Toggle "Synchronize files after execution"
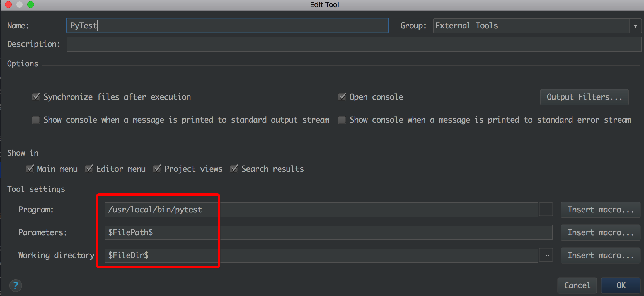The width and height of the screenshot is (644, 296). [36, 97]
